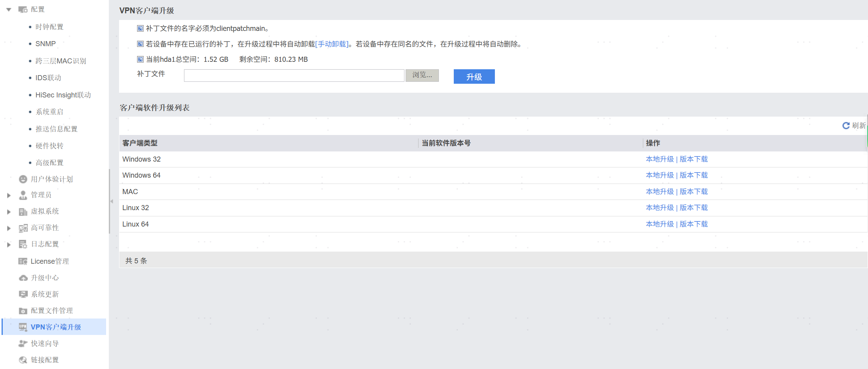Screen dimensions: 868x369
Task: Click the 系统更新 sidebar icon
Action: (23, 294)
